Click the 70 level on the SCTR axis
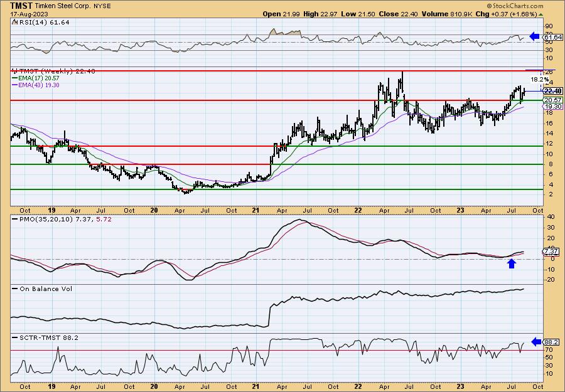 [549, 349]
